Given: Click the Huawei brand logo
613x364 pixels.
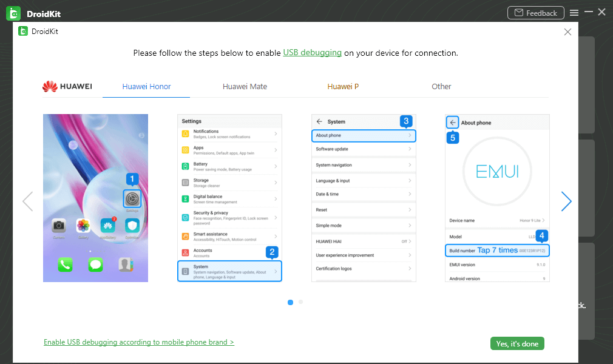Looking at the screenshot, I should click(x=67, y=86).
